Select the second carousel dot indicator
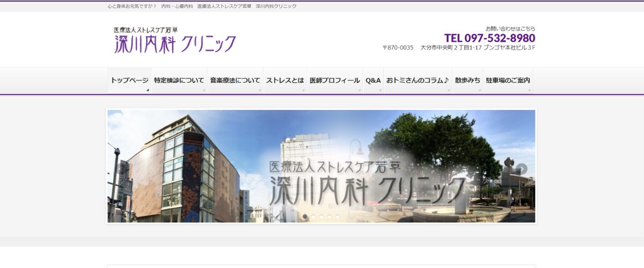Screen dimensions: 644x268 pyautogui.click(x=313, y=217)
